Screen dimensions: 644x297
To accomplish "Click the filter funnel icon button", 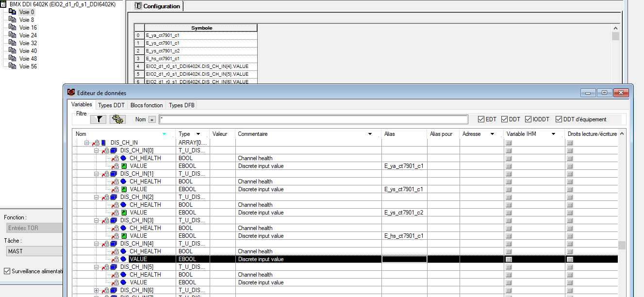I will tap(98, 119).
